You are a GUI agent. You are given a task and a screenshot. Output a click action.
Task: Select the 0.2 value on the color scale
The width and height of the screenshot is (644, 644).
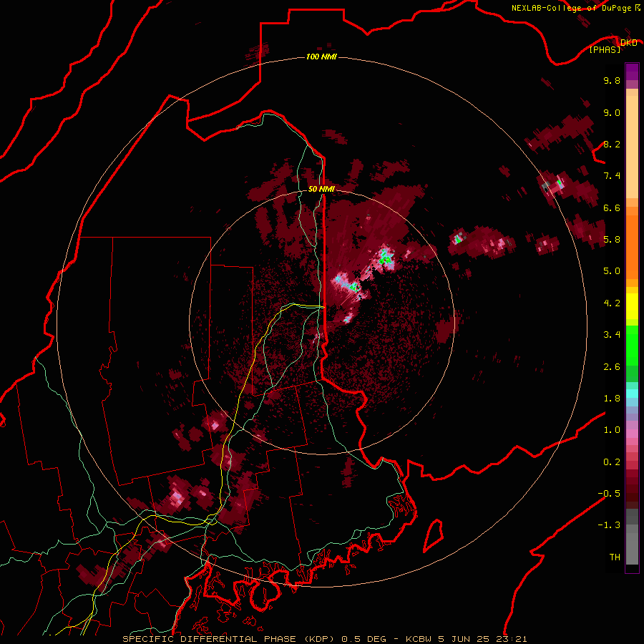click(612, 462)
